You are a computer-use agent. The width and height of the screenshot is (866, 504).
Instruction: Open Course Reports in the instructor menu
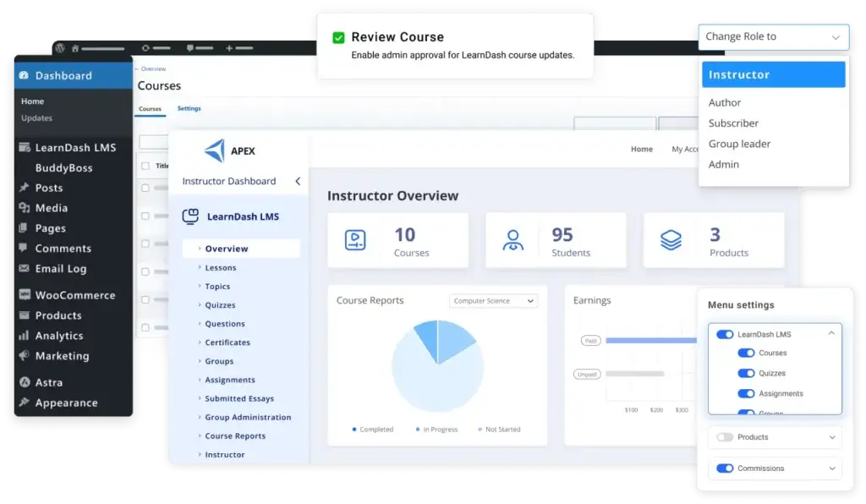coord(235,436)
